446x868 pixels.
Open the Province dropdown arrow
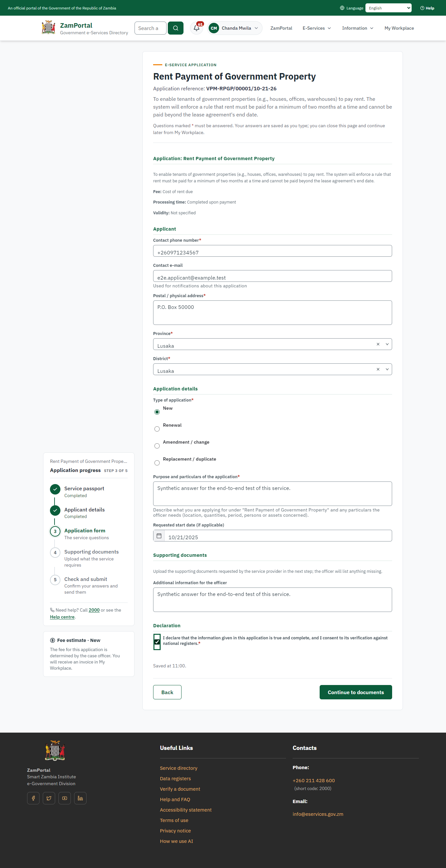coord(387,344)
